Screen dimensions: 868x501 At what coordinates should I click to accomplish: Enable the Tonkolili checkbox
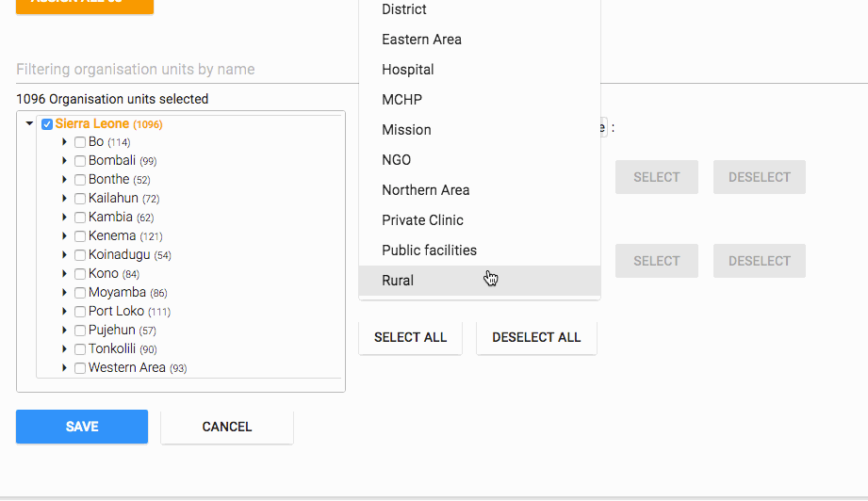click(x=80, y=349)
